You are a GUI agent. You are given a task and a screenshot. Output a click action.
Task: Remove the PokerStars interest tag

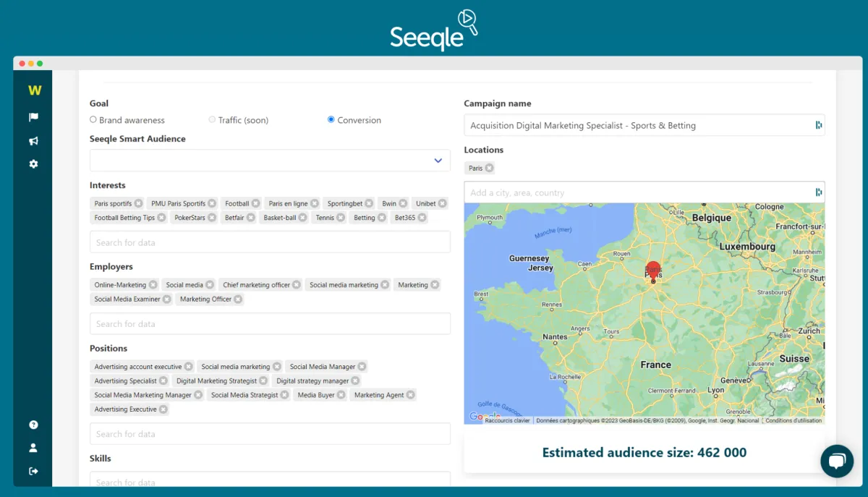[x=212, y=218]
